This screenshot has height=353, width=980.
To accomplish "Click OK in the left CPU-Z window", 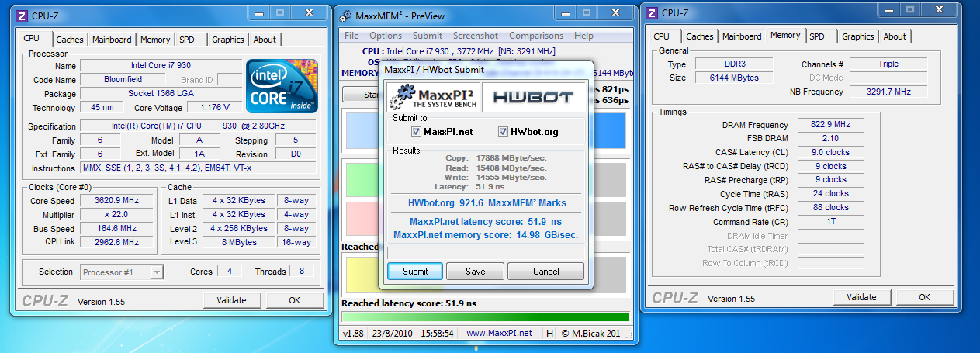I will coord(294,299).
